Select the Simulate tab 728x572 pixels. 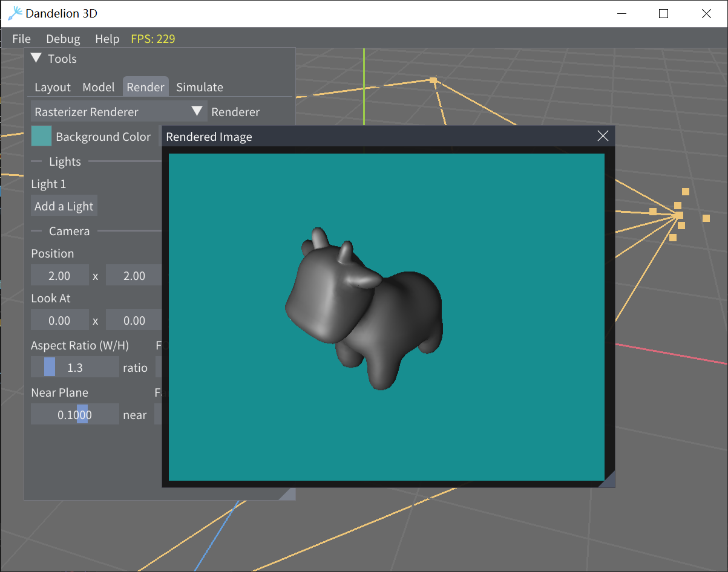200,87
